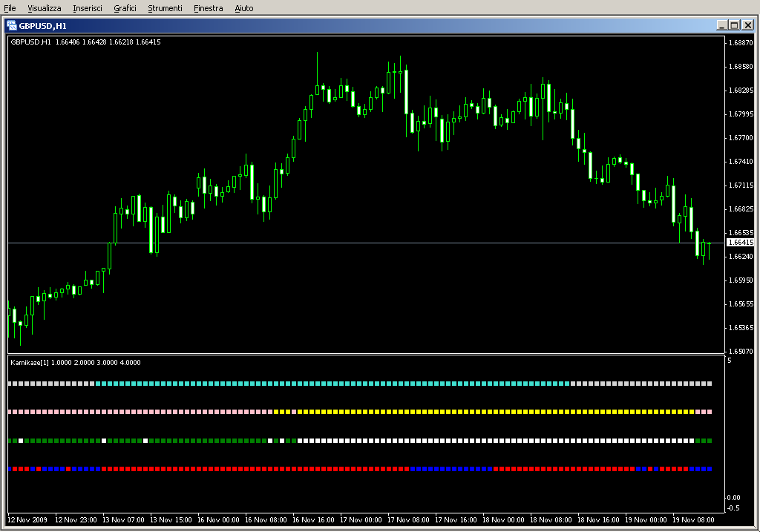Minimize the GBPUSD,H1 chart window
Viewport: 760px width, 532px height.
pyautogui.click(x=721, y=25)
